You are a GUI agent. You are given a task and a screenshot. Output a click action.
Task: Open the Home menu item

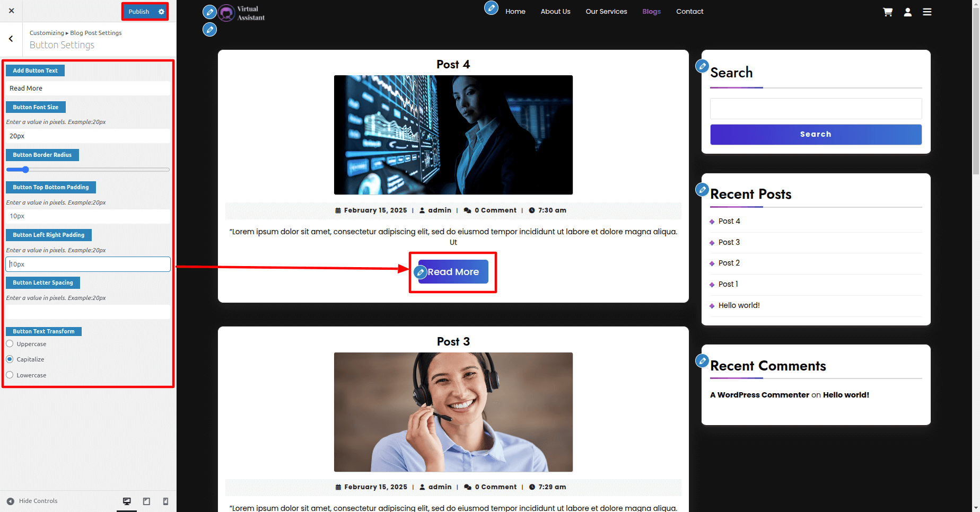tap(515, 12)
